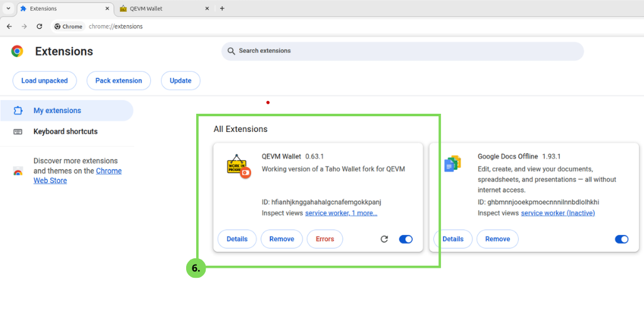Viewport: 644px width, 318px height.
Task: Go back with the back arrow
Action: (x=9, y=26)
